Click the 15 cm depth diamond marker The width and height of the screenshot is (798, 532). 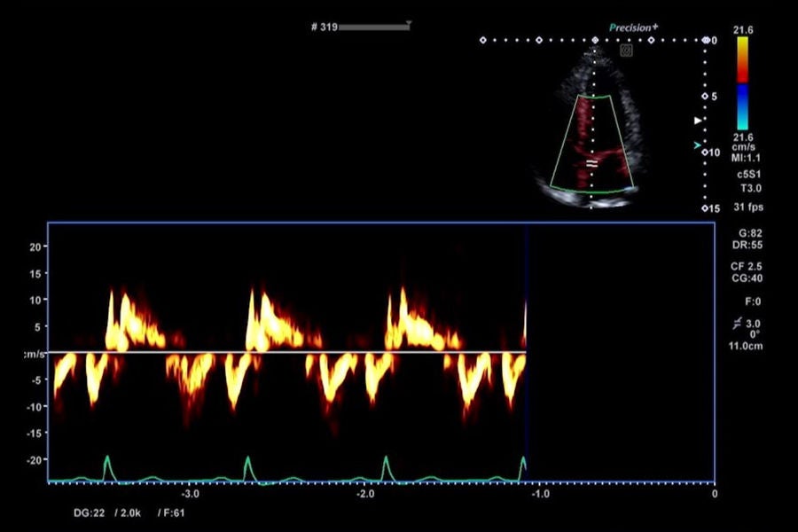pos(705,208)
